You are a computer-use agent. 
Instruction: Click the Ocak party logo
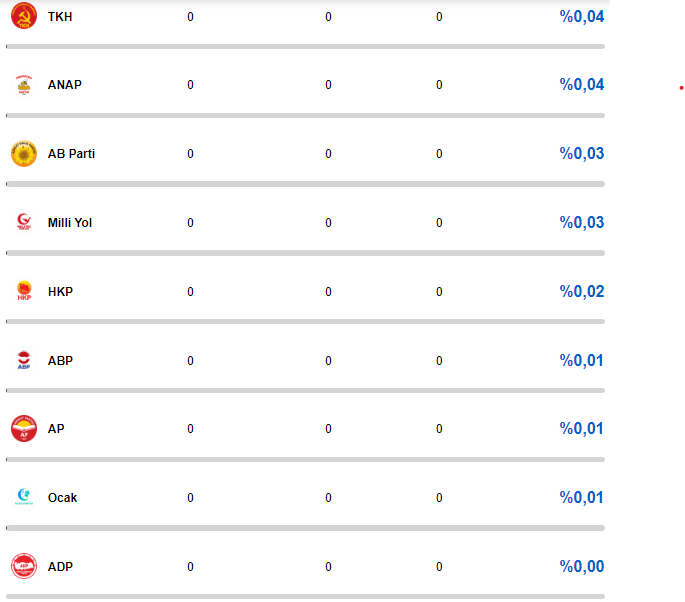pos(24,497)
